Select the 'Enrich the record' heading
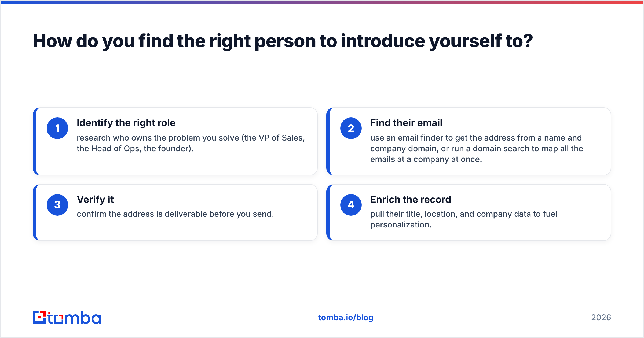This screenshot has height=338, width=644. 411,200
